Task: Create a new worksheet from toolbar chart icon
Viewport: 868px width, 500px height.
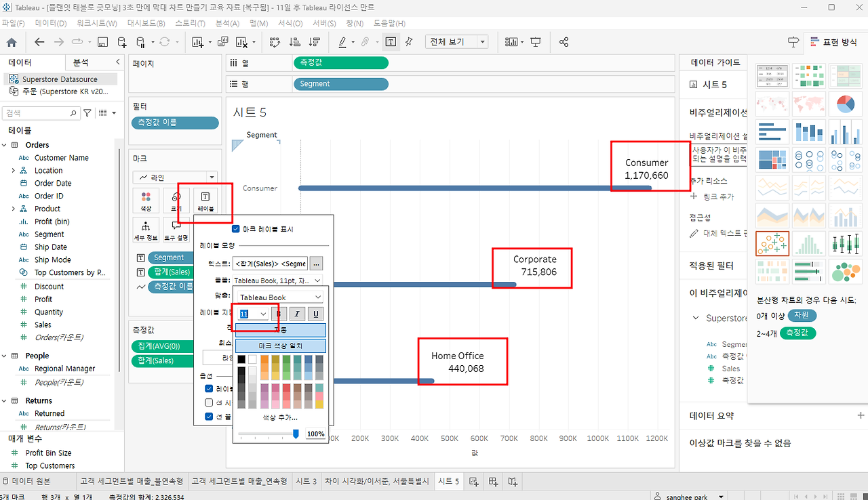Action: pyautogui.click(x=198, y=42)
